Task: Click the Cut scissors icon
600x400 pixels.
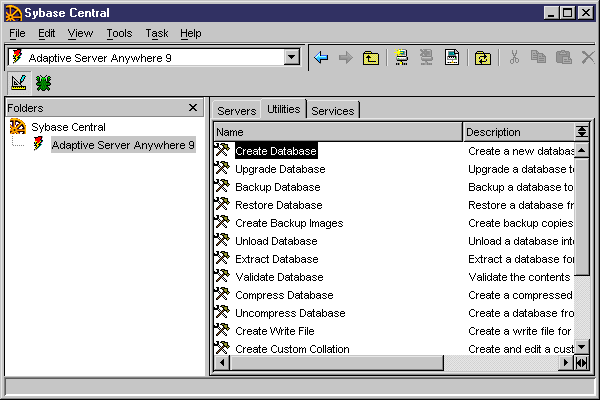Action: [x=514, y=57]
